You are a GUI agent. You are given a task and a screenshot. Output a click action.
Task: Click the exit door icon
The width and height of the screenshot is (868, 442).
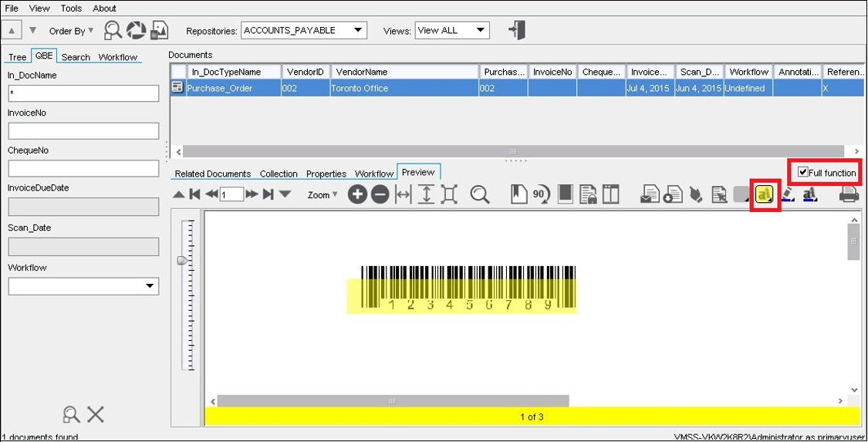[x=516, y=30]
